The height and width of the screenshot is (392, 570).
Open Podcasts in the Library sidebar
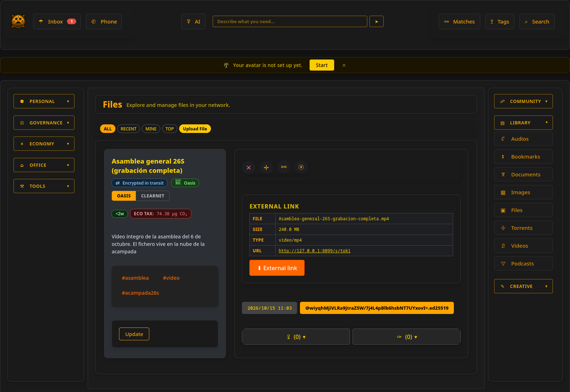[523, 263]
